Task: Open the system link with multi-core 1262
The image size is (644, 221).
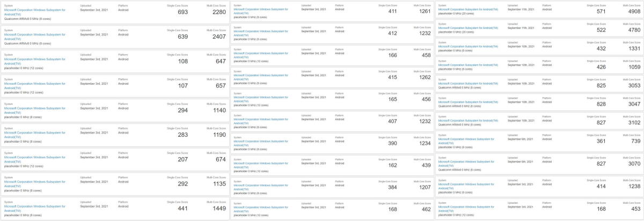Action: tap(261, 77)
